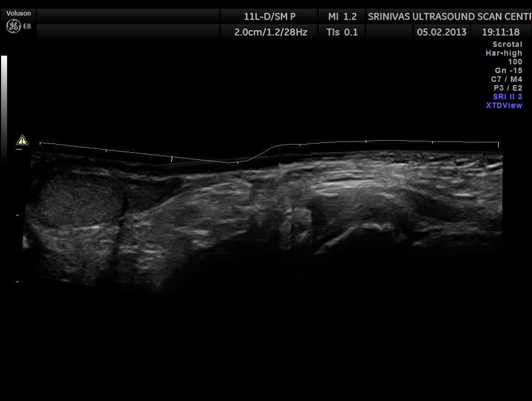Screen dimensions: 532x401
Task: Select the C7 / M4 setting
Action: (x=506, y=79)
